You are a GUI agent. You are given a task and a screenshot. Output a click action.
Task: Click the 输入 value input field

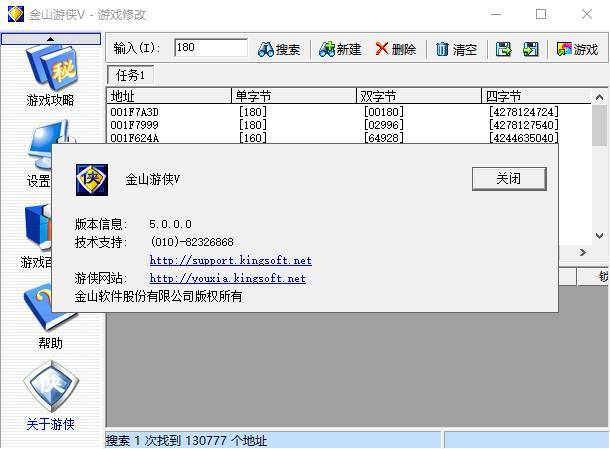tap(210, 47)
